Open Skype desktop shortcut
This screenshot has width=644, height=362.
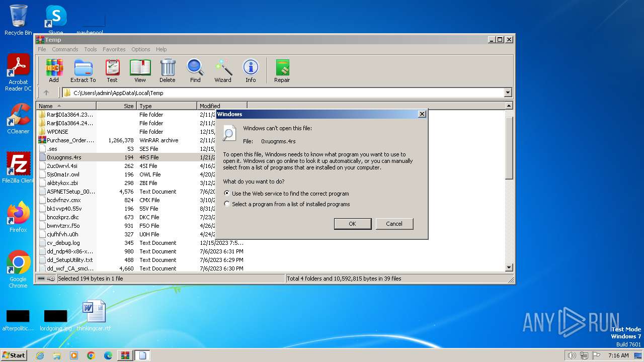coord(55,20)
